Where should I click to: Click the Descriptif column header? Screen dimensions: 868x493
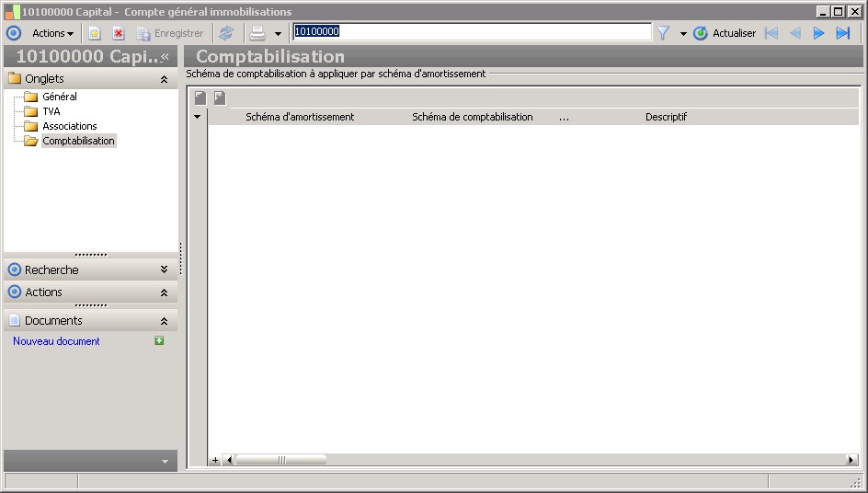[x=666, y=117]
